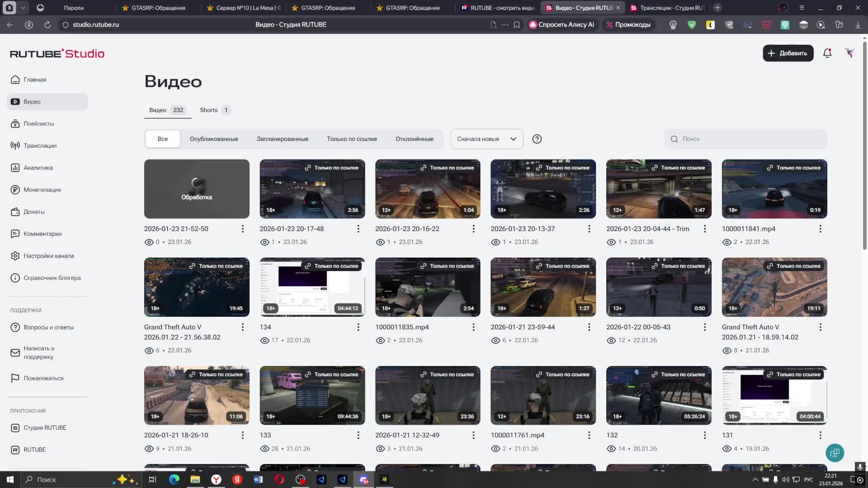Switch to Трансляции browser tab

[667, 8]
